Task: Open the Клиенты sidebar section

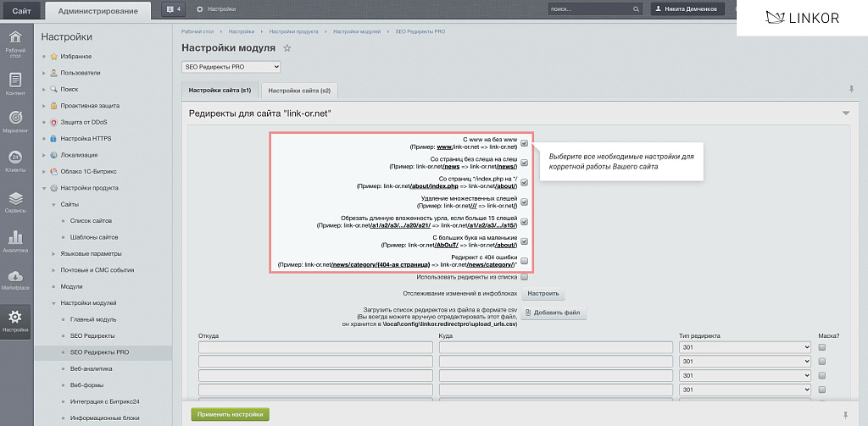Action: (15, 162)
